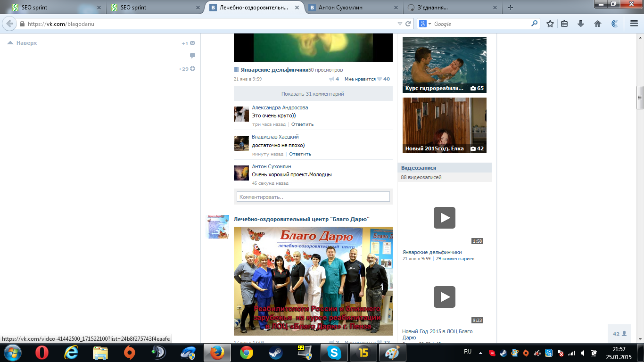Open the Firefox downloads arrow
The width and height of the screenshot is (644, 362).
pos(581,24)
